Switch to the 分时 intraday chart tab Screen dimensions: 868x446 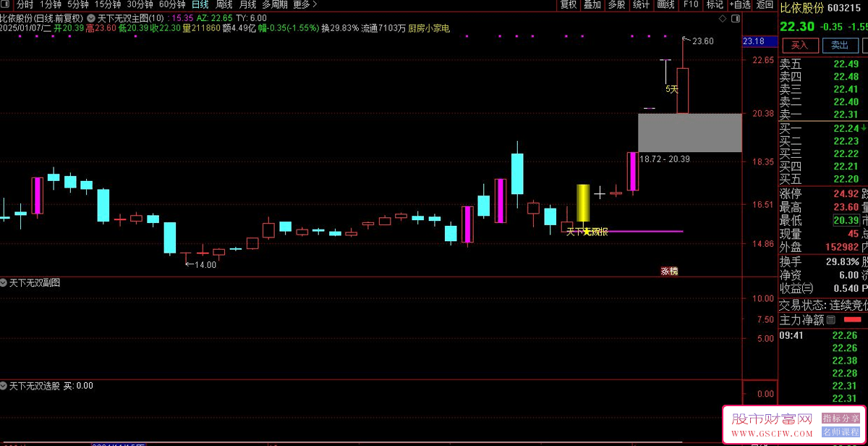(25, 4)
